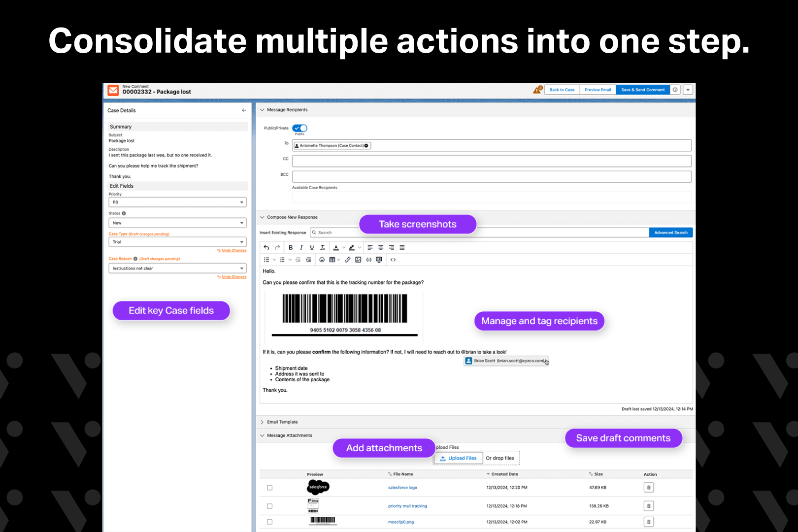Pick the highlight color marker icon
Image resolution: width=798 pixels, height=532 pixels.
[x=352, y=248]
